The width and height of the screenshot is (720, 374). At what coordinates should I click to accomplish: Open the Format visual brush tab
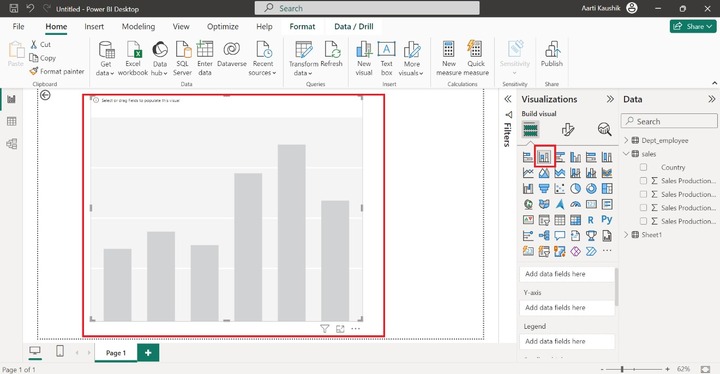[568, 130]
